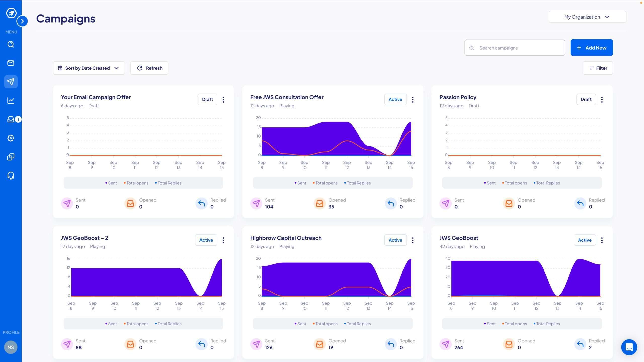Toggle Total opens legend in Free JWS Consultation chart
644x362 pixels.
325,183
